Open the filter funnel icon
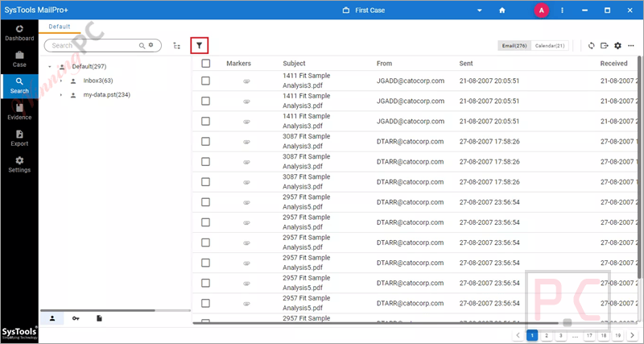644x344 pixels. coord(199,46)
